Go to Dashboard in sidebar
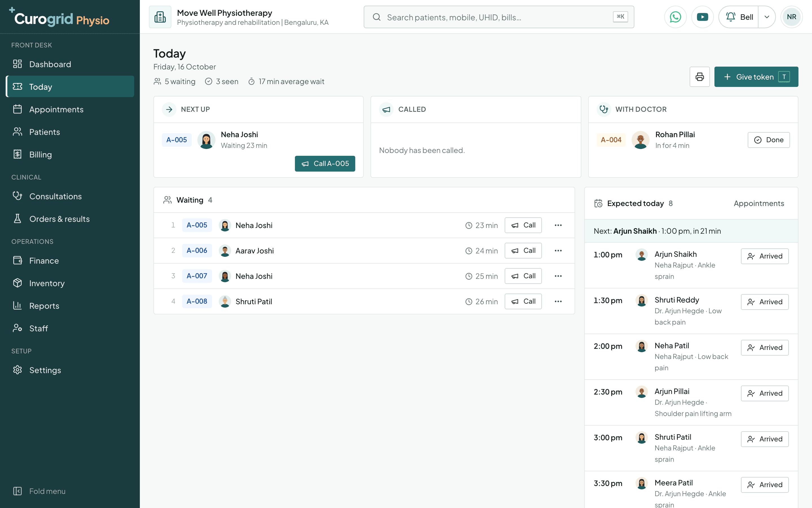 tap(70, 64)
